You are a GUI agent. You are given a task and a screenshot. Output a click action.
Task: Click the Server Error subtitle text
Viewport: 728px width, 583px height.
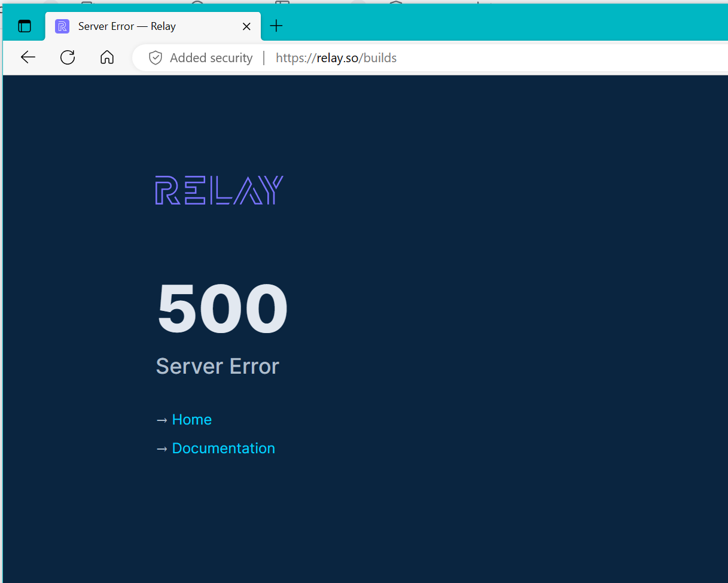click(x=217, y=366)
